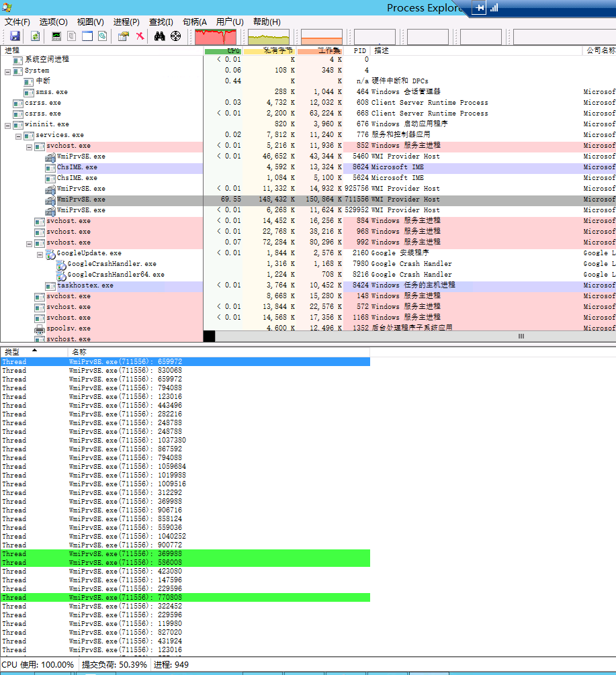This screenshot has height=675, width=616.
Task: Click the DLL/handles view gear icon
Action: 103,36
